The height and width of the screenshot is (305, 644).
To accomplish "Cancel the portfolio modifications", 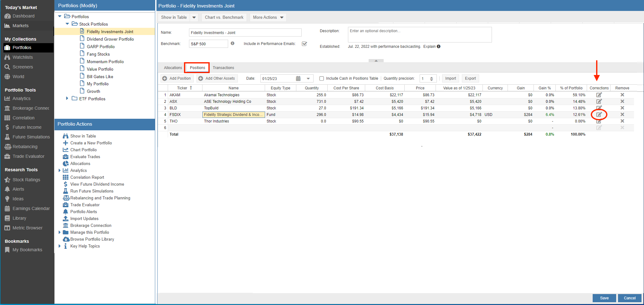I will pyautogui.click(x=630, y=298).
